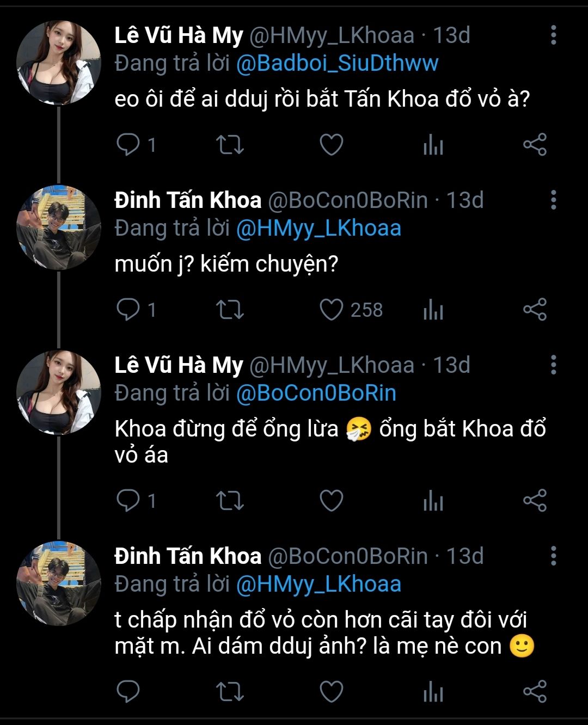Viewport: 588px width, 725px height.
Task: Reply to the first tweet by Lê Vũ Hà My
Action: [x=128, y=145]
